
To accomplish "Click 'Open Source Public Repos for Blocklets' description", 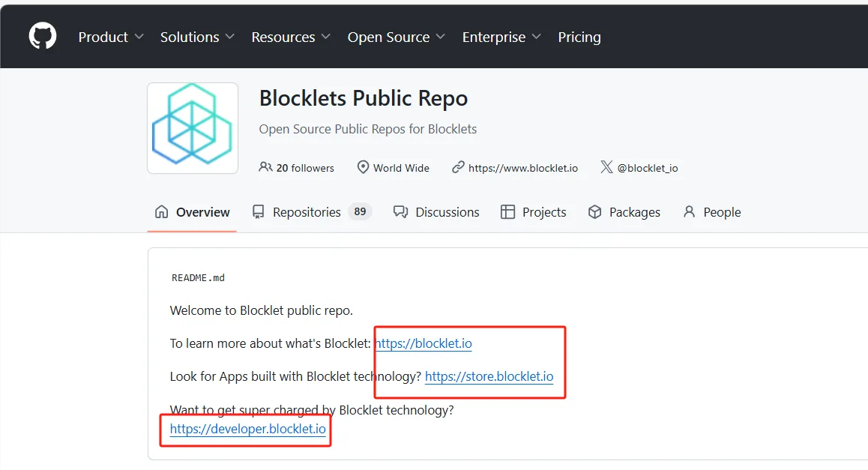I will (367, 129).
